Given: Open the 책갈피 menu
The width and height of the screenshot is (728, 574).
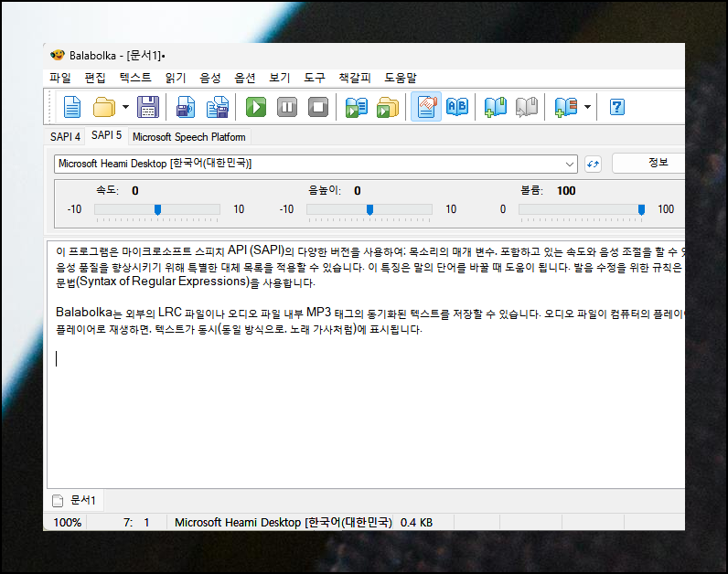Looking at the screenshot, I should (354, 78).
